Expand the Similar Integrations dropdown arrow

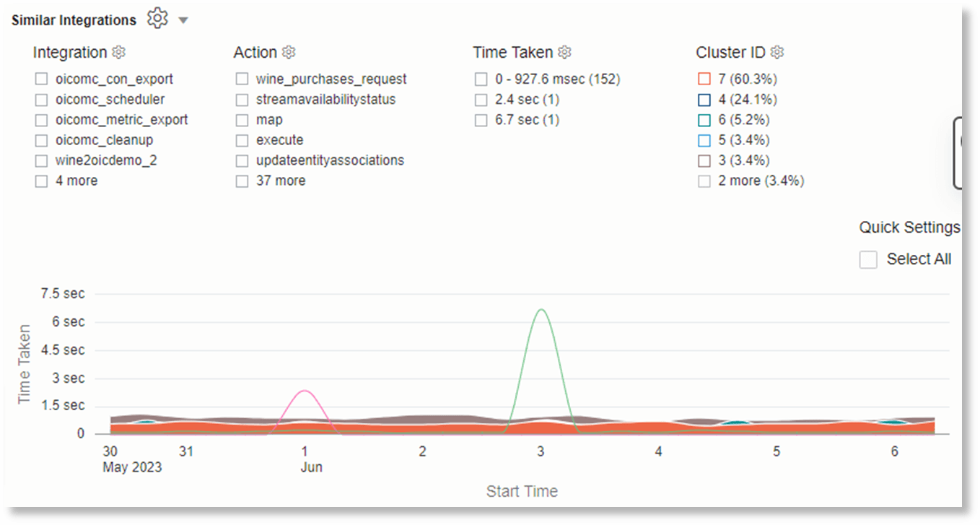pos(183,19)
